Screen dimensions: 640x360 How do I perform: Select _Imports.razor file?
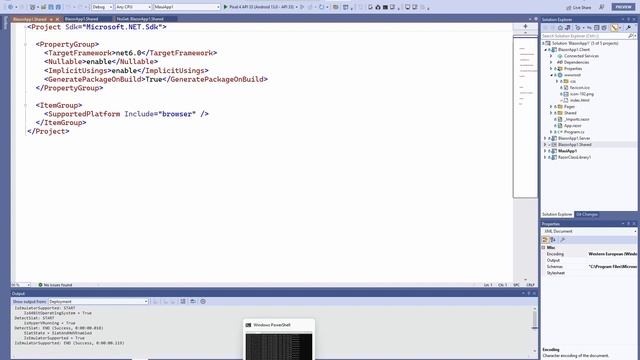pos(576,119)
